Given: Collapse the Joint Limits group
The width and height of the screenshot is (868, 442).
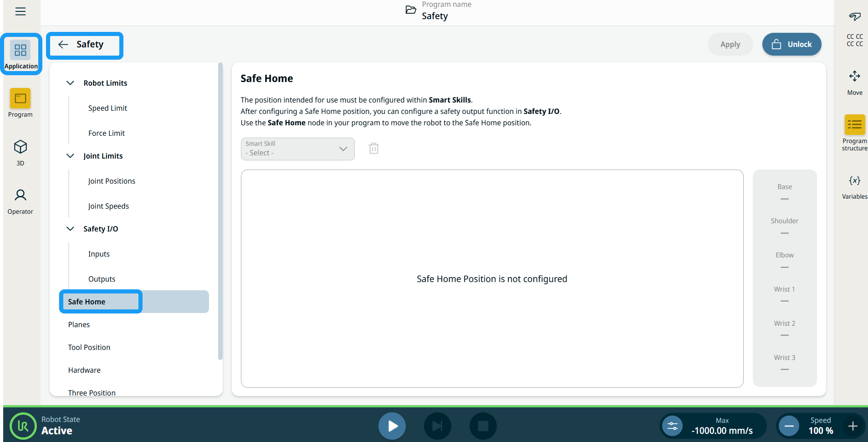Looking at the screenshot, I should pos(71,156).
